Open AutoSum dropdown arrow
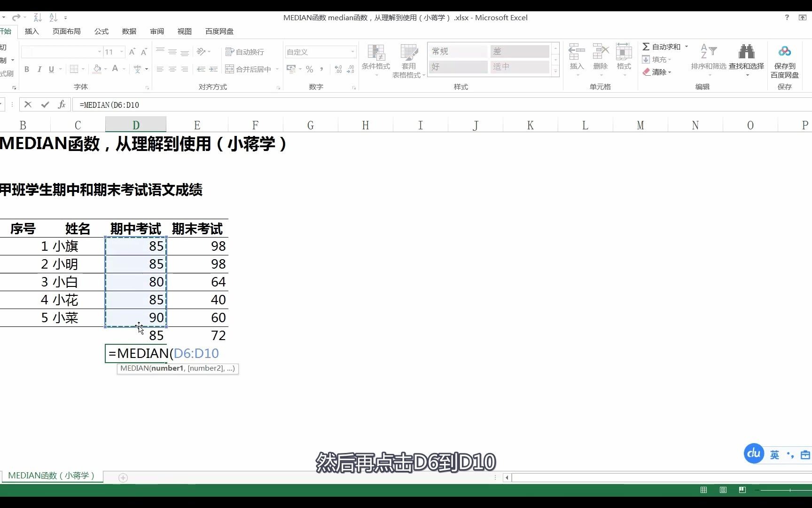This screenshot has width=812, height=508. point(687,47)
